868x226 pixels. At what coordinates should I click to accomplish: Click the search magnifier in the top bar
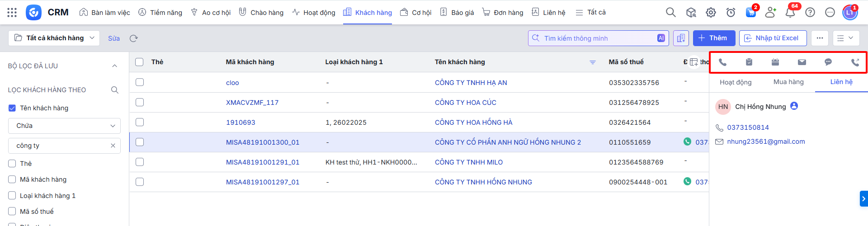tap(670, 13)
